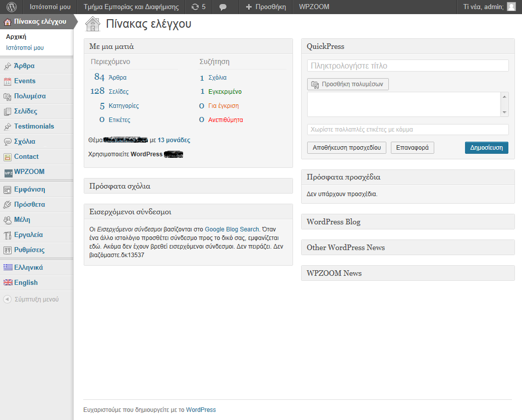Viewport: 522px width, 420px height.
Task: Collapse the Πρόσφατα προσχέδια widget header
Action: tap(408, 177)
